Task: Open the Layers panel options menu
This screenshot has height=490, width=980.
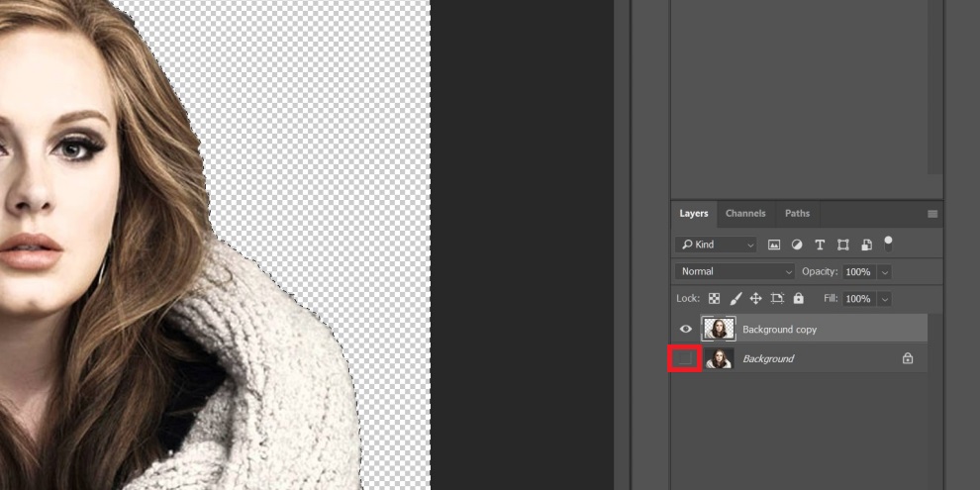Action: click(932, 214)
